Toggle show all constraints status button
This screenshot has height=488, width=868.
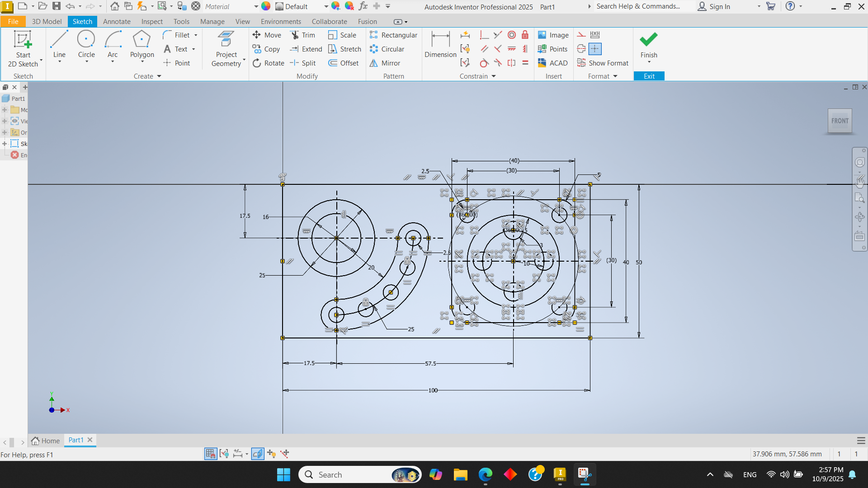point(224,454)
